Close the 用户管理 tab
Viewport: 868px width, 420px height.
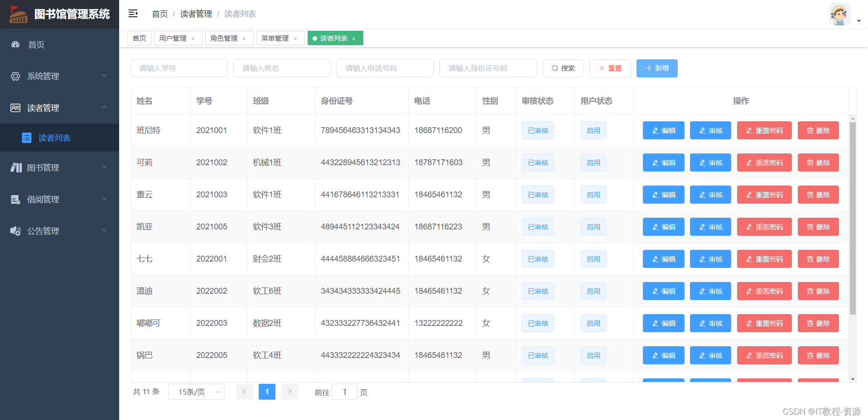point(193,38)
